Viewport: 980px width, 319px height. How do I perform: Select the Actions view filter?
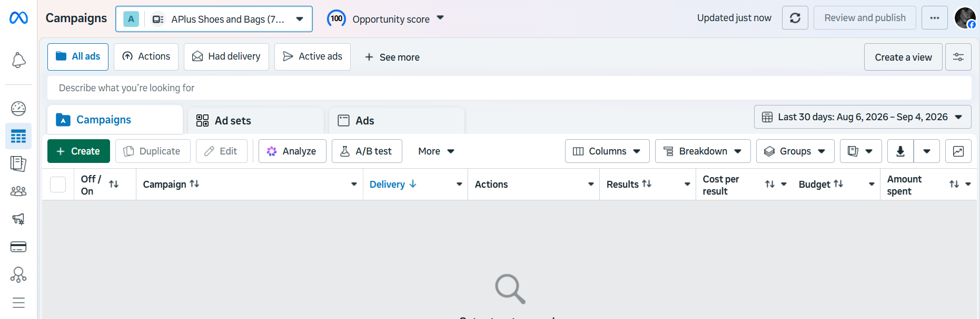click(146, 57)
